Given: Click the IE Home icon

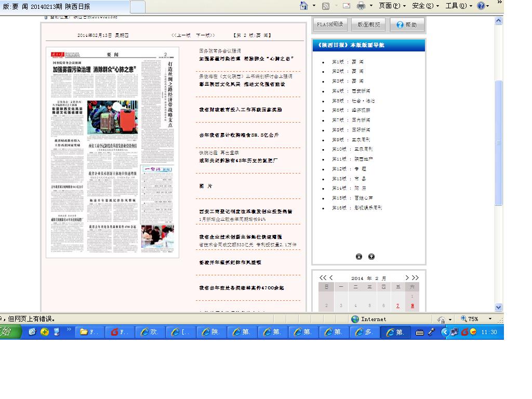Looking at the screenshot, I should (x=304, y=6).
